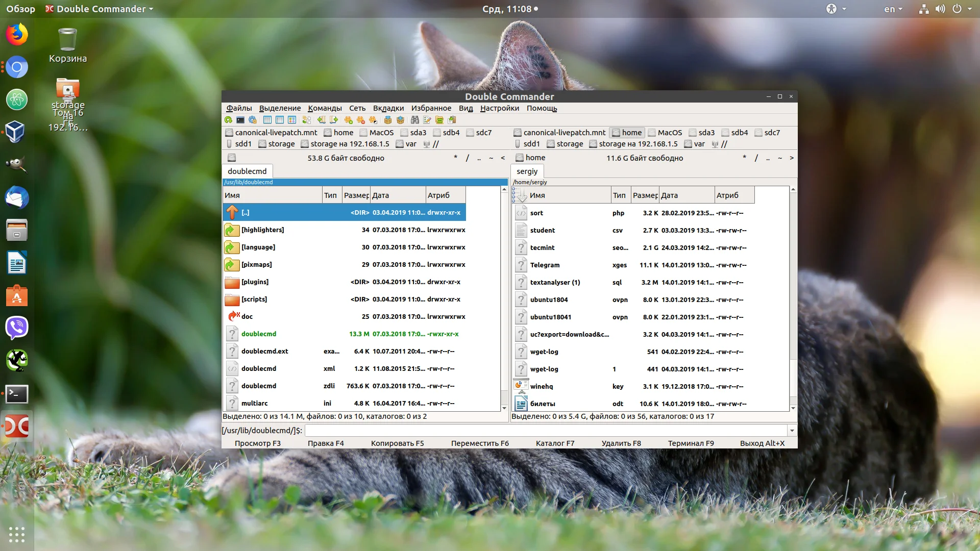Open multi-rename tool icon
This screenshot has width=980, height=551.
427,120
